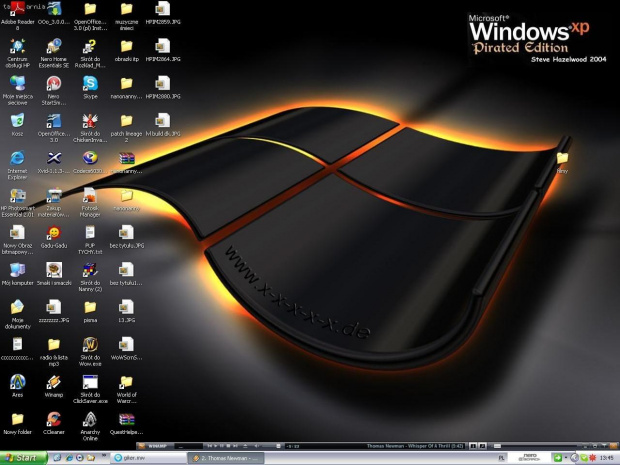This screenshot has width=620, height=465.
Task: Select the 13.JPG image file
Action: coord(127,311)
